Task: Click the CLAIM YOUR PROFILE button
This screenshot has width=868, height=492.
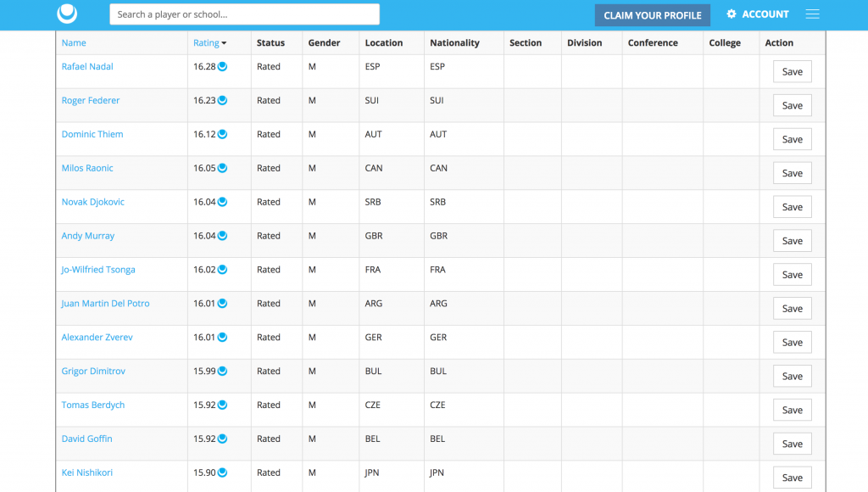Action: [652, 14]
